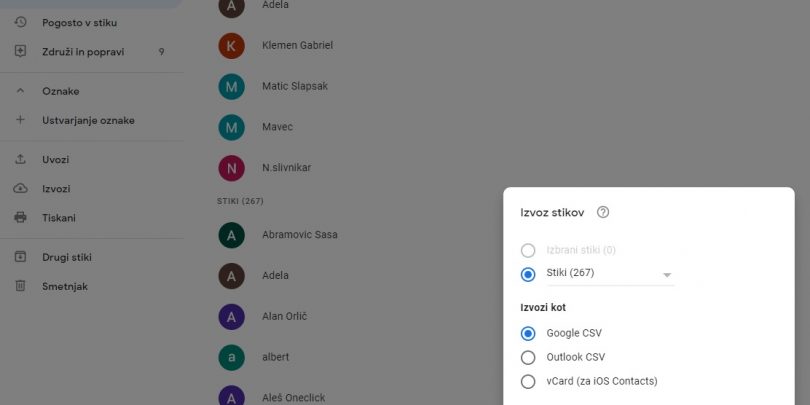Select the vCard (za iOS Contacts) option
The image size is (810, 405).
528,382
